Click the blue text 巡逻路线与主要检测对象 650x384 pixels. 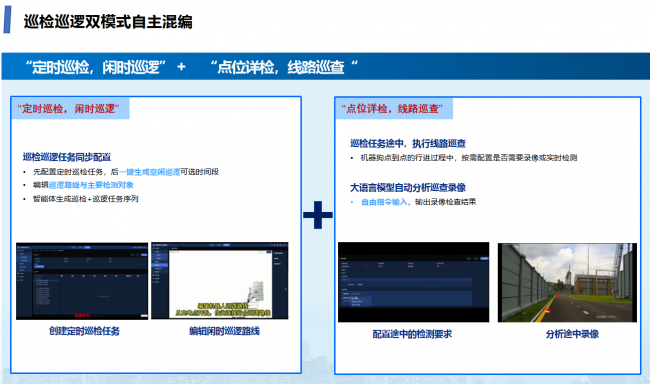(x=91, y=185)
